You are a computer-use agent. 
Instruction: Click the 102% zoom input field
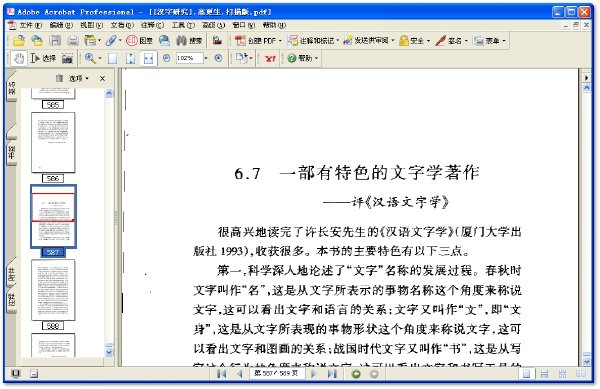point(189,58)
